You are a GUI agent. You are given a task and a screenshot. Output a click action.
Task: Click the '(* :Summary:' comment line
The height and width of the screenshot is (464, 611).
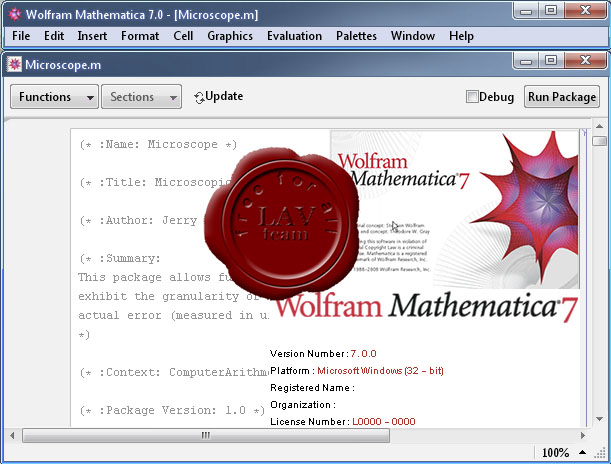pyautogui.click(x=120, y=259)
